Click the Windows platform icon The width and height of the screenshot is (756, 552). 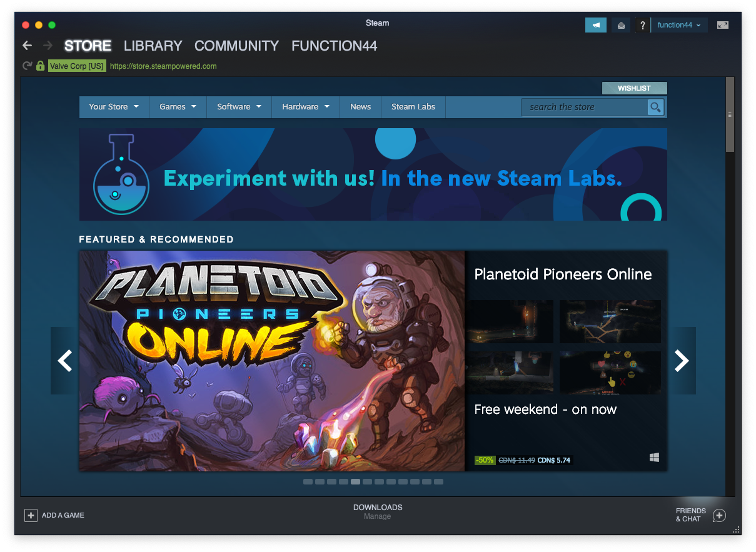[x=654, y=458]
